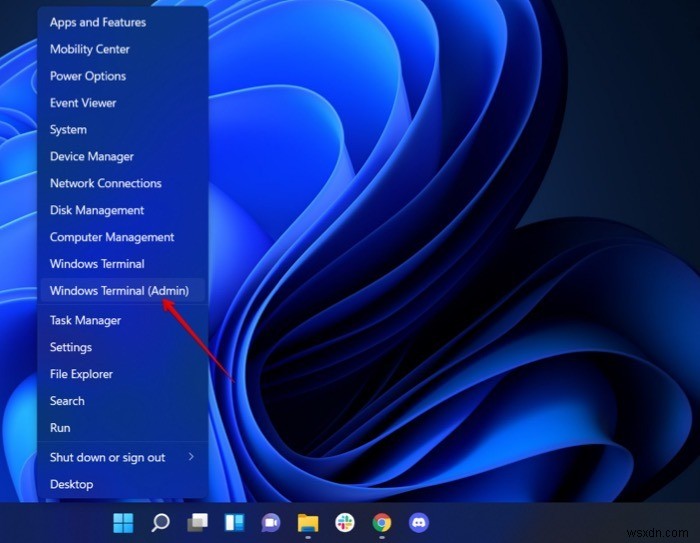Image resolution: width=700 pixels, height=543 pixels.
Task: Launch Discord from the taskbar
Action: click(419, 522)
